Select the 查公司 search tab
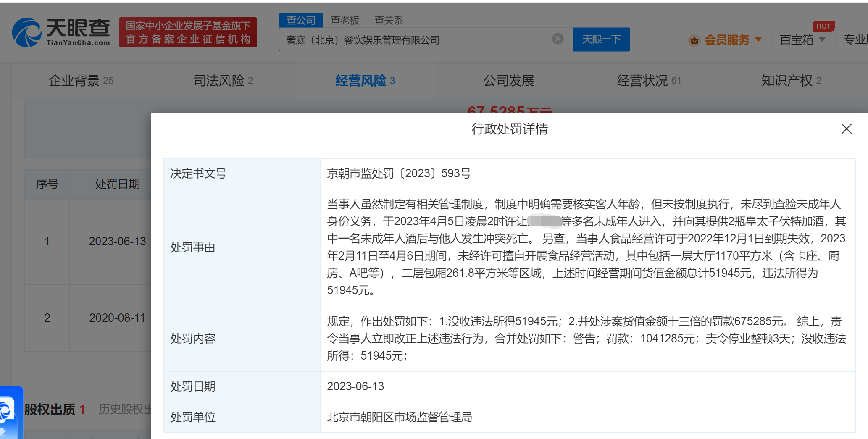This screenshot has width=868, height=439. click(301, 20)
